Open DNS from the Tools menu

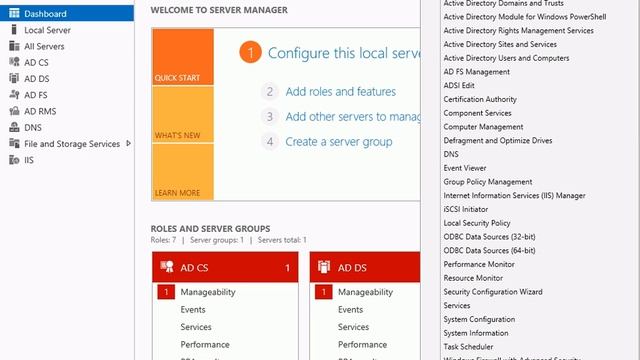click(x=451, y=154)
